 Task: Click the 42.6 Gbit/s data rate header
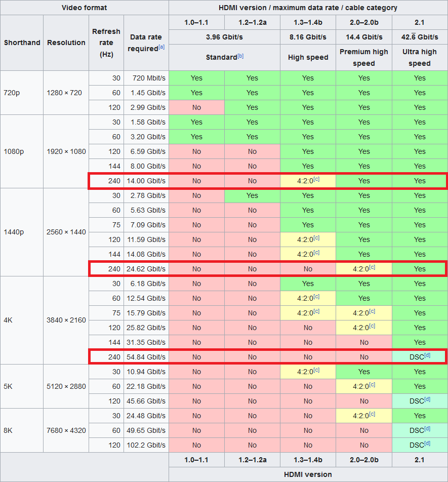tap(420, 37)
